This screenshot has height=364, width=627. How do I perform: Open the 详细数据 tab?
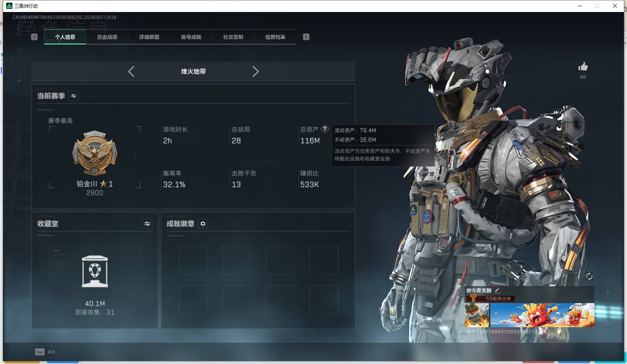(x=149, y=37)
